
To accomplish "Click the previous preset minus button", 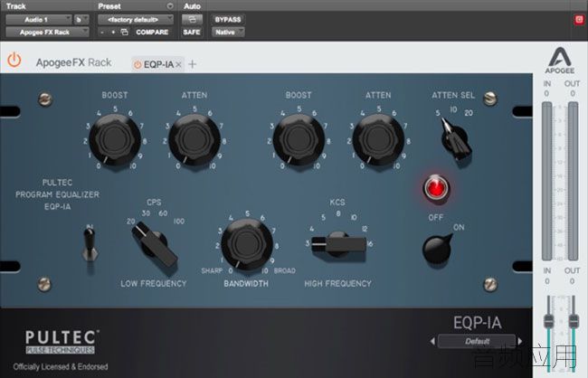I will [102, 33].
